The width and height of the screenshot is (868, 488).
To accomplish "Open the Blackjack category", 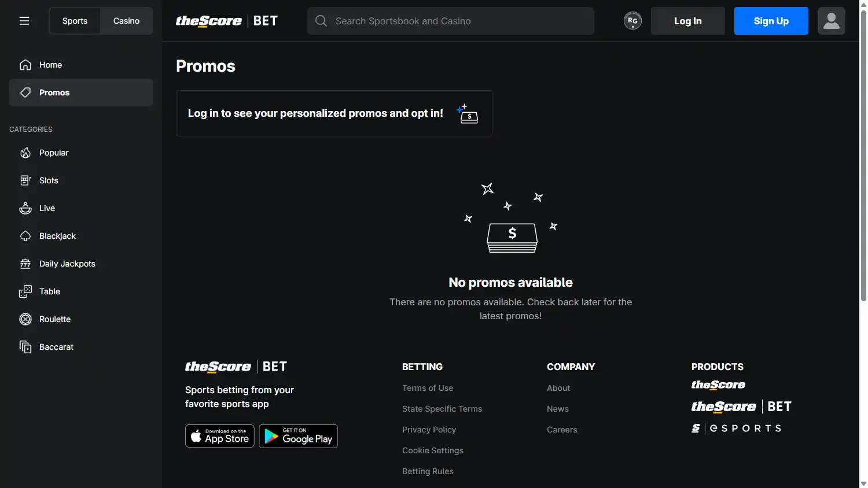I will coord(81,236).
